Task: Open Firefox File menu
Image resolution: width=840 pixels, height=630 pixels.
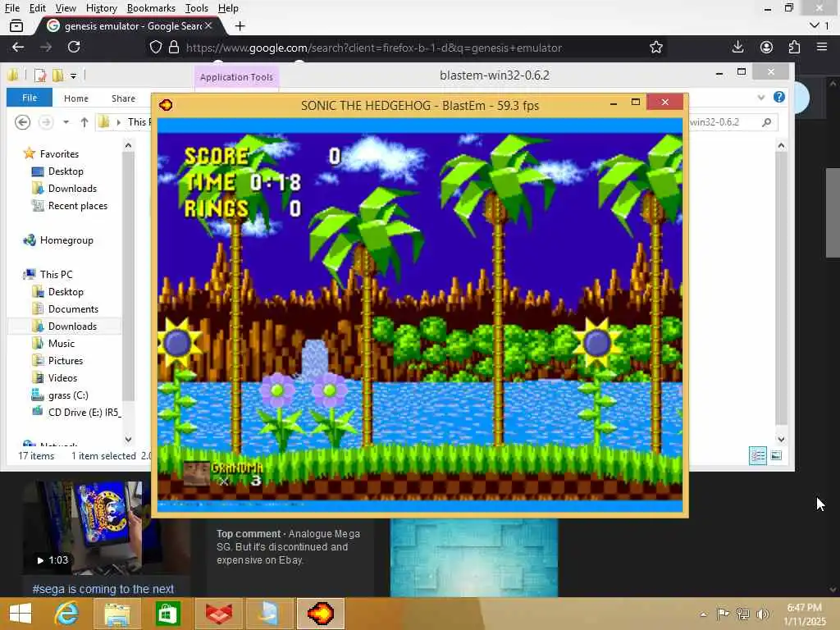Action: coord(11,8)
